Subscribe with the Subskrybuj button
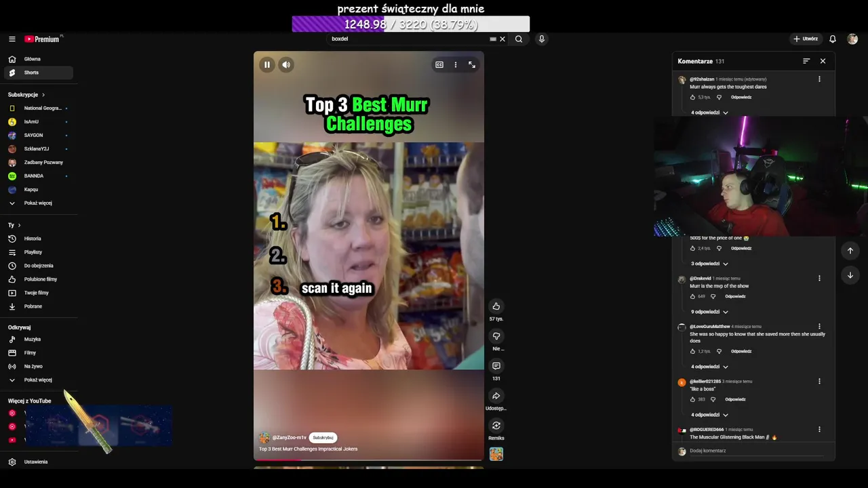Image resolution: width=868 pixels, height=488 pixels. tap(323, 438)
